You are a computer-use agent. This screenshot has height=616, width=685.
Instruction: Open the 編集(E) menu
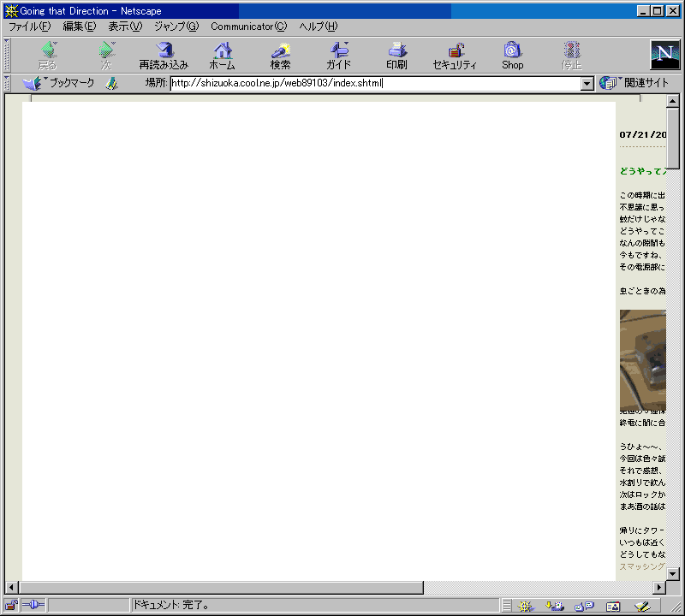tap(79, 27)
